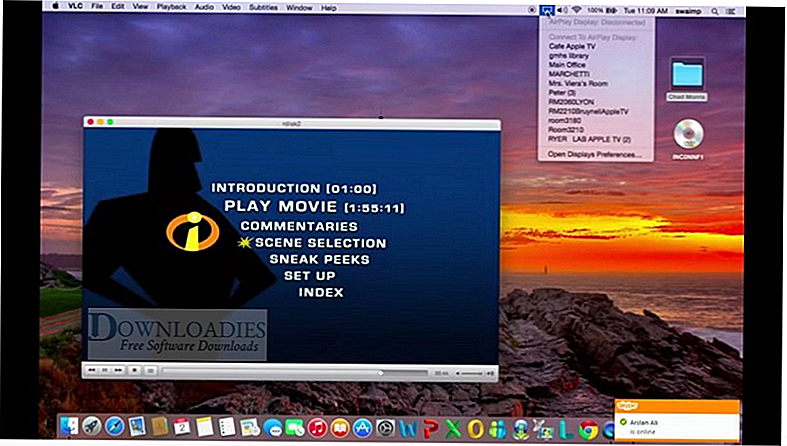Viewport: 787px width, 446px height.
Task: Open Safari compass icon in Dock
Action: (x=114, y=427)
